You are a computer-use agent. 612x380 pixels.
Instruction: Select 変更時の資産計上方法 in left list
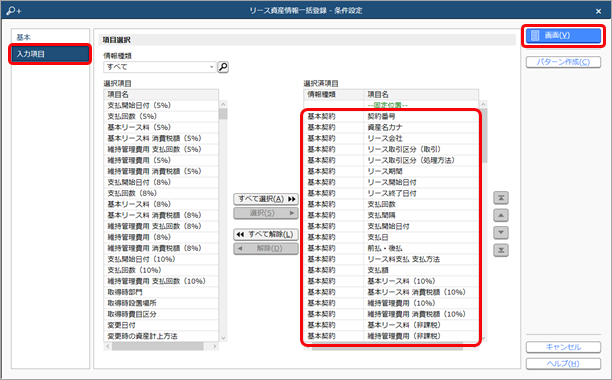coord(161,336)
